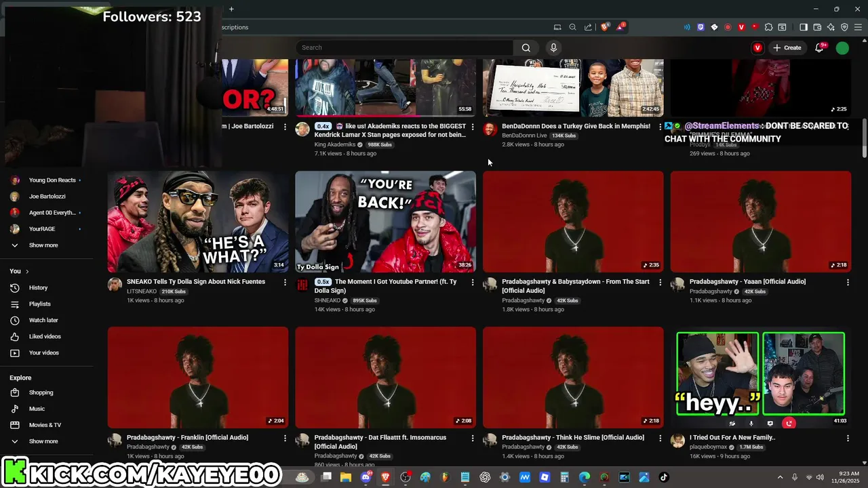Click the YouTube search magnifier button
This screenshot has width=868, height=488.
[x=526, y=47]
